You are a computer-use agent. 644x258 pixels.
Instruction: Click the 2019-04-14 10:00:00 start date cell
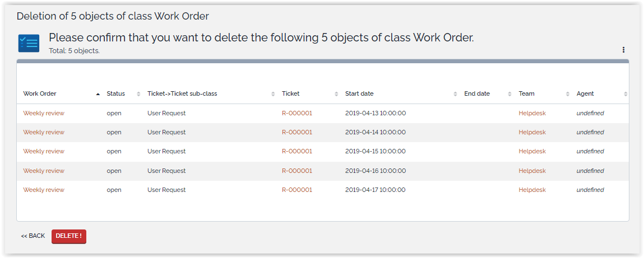376,132
